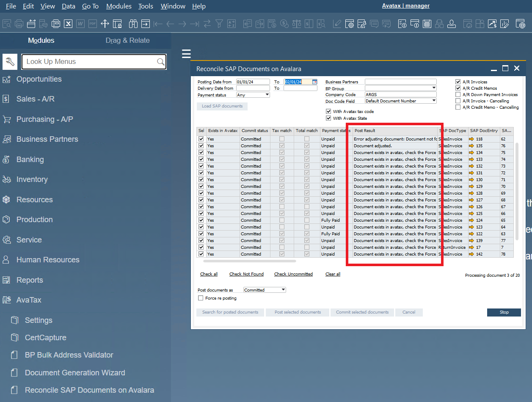Image resolution: width=532 pixels, height=402 pixels.
Task: Click the hamburger menu icon above the dialog
Action: pyautogui.click(x=186, y=54)
